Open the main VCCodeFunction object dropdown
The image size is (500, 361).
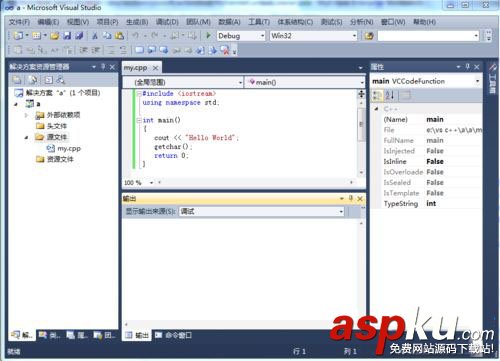tap(477, 81)
